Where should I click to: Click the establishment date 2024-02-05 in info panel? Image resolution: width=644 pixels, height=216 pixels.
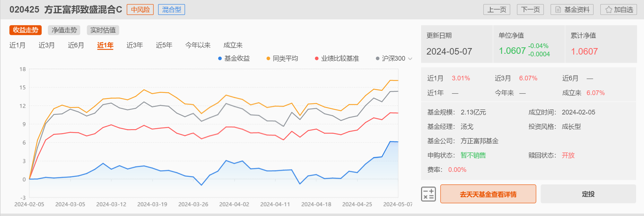[578, 112]
